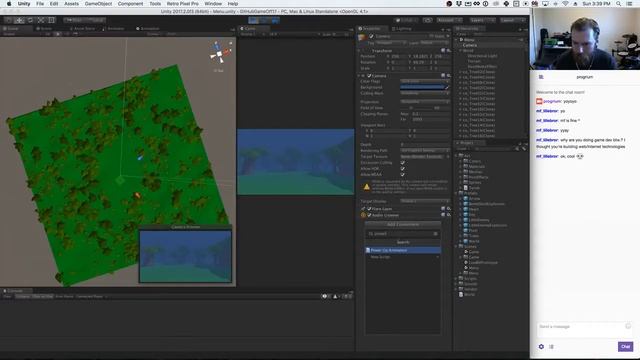The height and width of the screenshot is (360, 640).
Task: Open macOS Spotlight search icon
Action: pyautogui.click(x=619, y=4)
